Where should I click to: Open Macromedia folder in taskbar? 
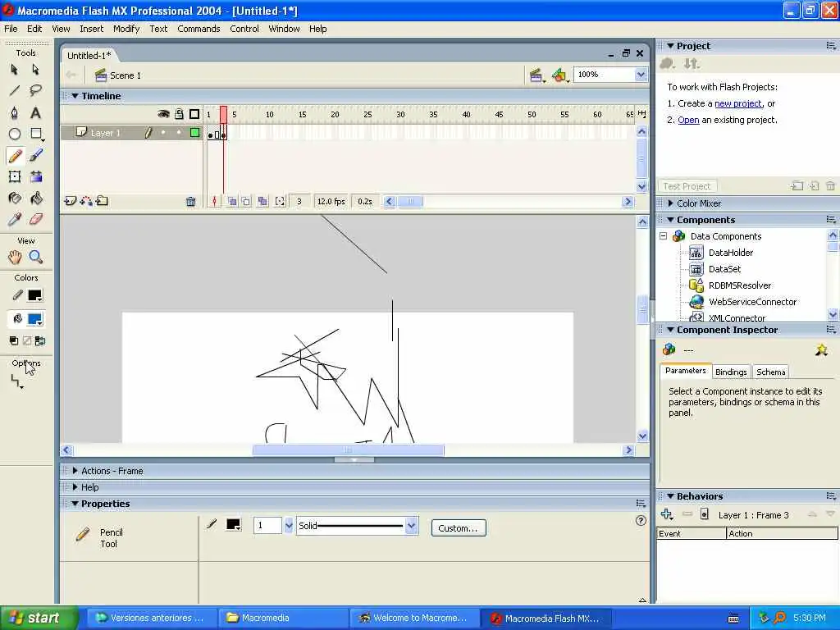(282, 618)
